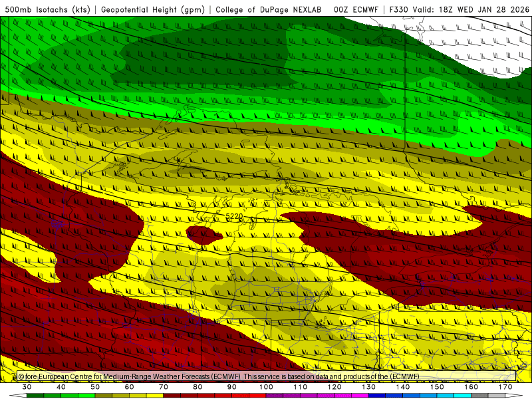532x399 pixels.
Task: Click the '00Z ECMWF' model run text
Action: 356,9
